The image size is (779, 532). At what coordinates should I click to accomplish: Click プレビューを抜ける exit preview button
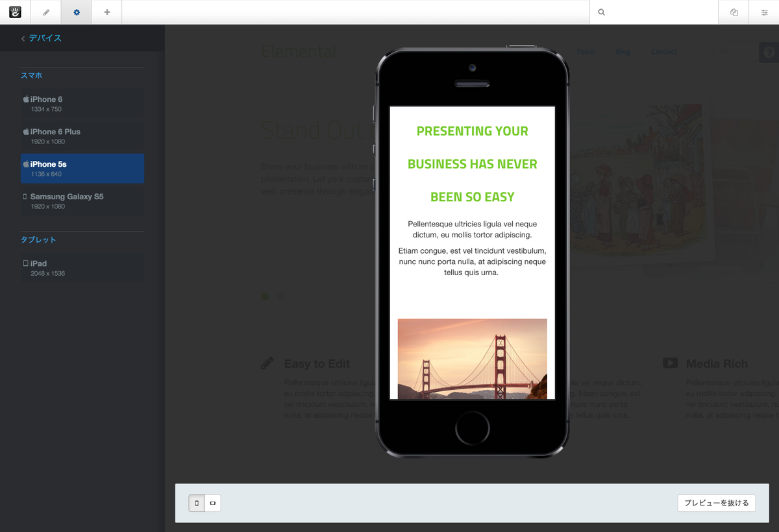pyautogui.click(x=717, y=503)
